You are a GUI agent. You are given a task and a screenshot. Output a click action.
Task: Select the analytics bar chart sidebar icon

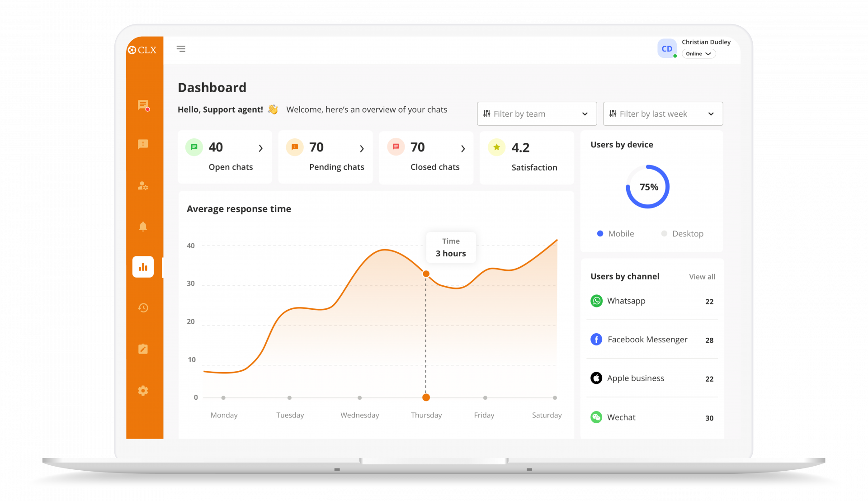143,267
